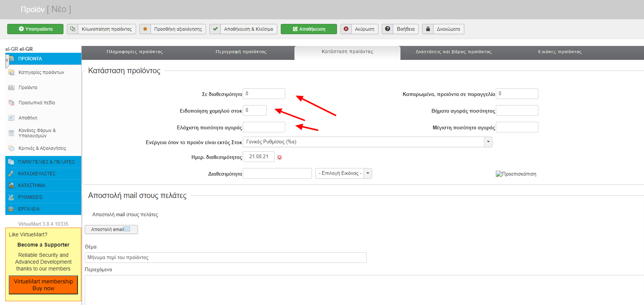Click the Become a Supporter text
Viewport: 644px width, 305px height.
coord(43,245)
